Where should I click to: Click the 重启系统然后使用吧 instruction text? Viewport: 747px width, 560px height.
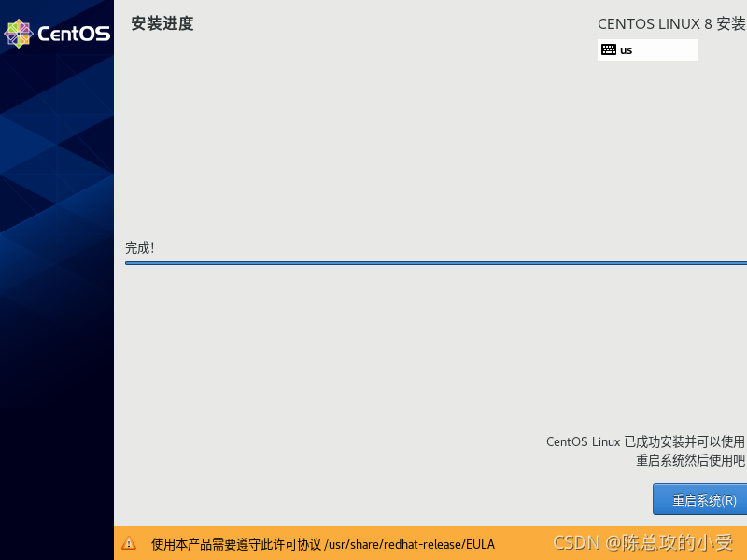click(690, 460)
